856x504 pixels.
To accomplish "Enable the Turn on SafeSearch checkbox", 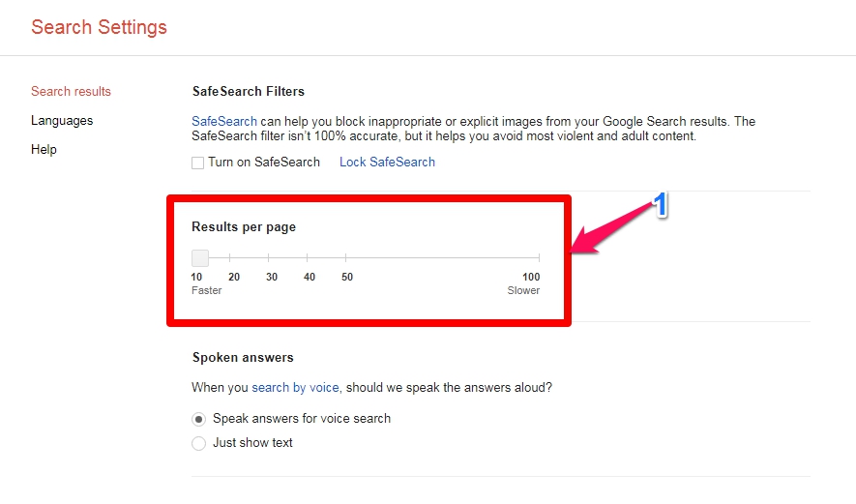I will (x=197, y=163).
